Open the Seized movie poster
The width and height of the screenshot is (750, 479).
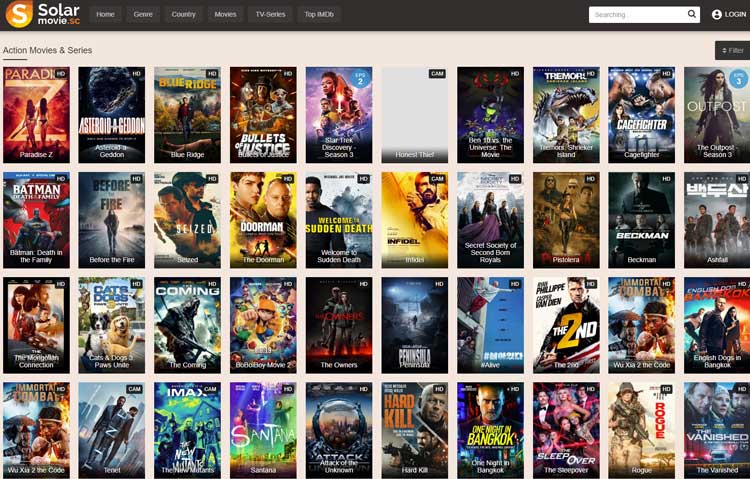pos(188,220)
